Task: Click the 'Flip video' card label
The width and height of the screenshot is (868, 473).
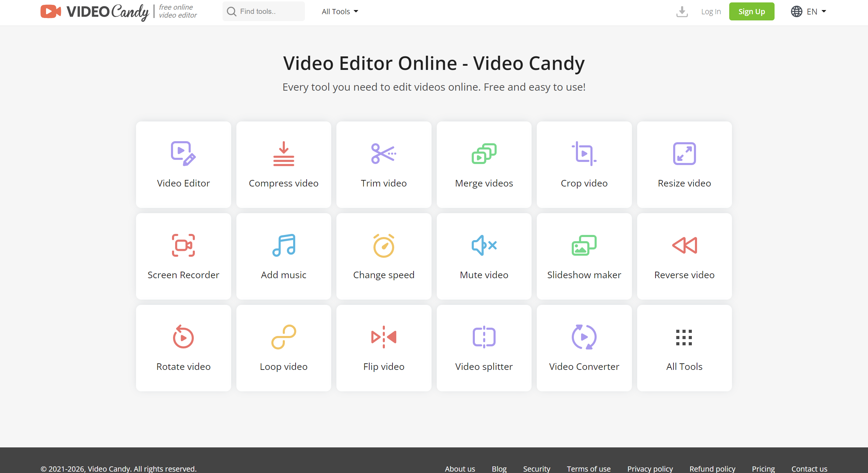Action: click(383, 367)
